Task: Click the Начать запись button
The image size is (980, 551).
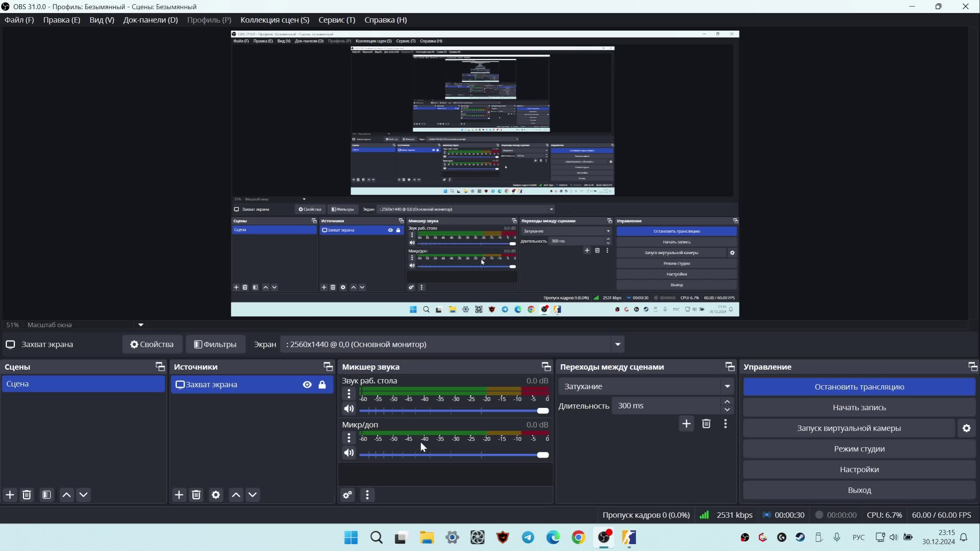Action: pos(859,408)
